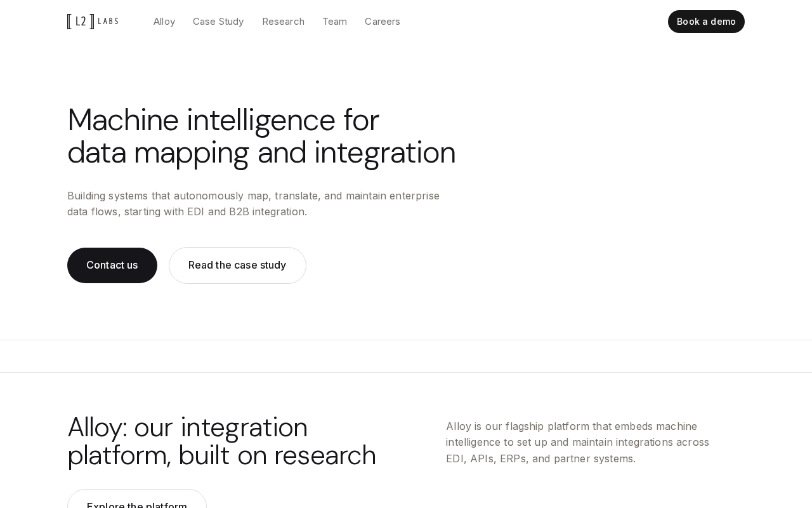Select the dark Contact us button
812x508 pixels.
point(112,265)
